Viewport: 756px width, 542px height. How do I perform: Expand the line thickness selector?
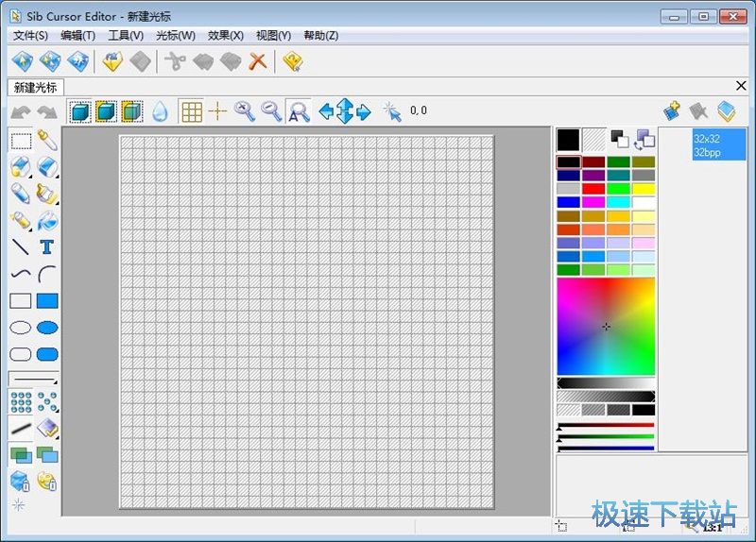pyautogui.click(x=33, y=380)
